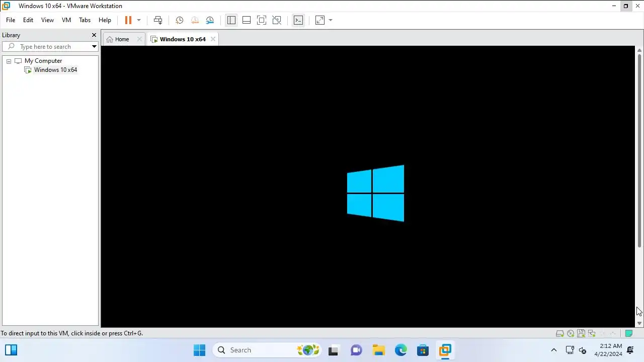Close the Home tab
Viewport: 644px width, 362px height.
139,39
